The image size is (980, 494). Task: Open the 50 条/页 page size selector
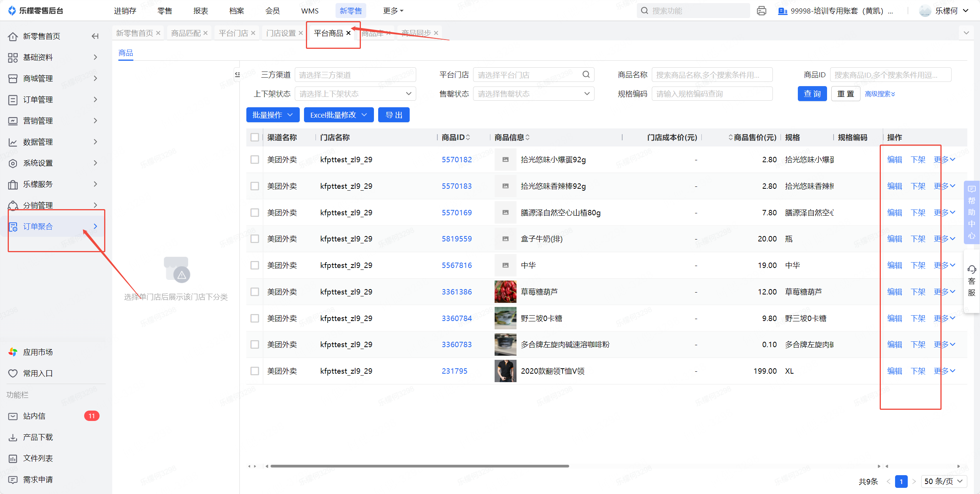point(943,481)
